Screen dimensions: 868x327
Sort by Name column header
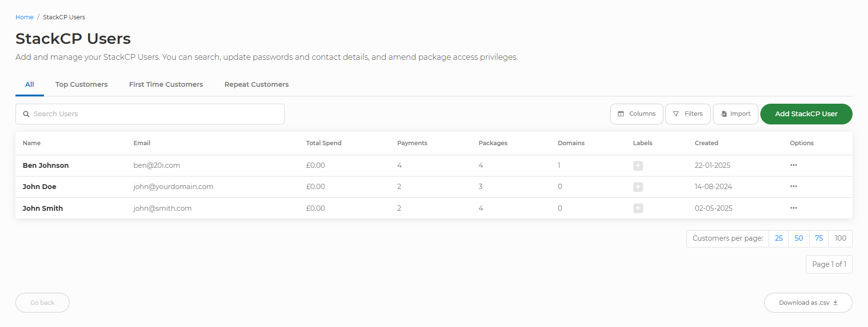[31, 143]
